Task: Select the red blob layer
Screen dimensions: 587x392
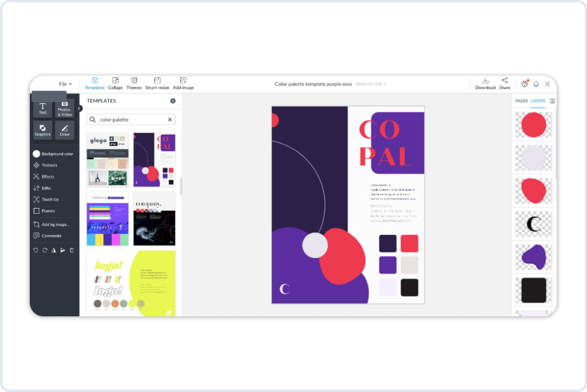Action: click(534, 191)
